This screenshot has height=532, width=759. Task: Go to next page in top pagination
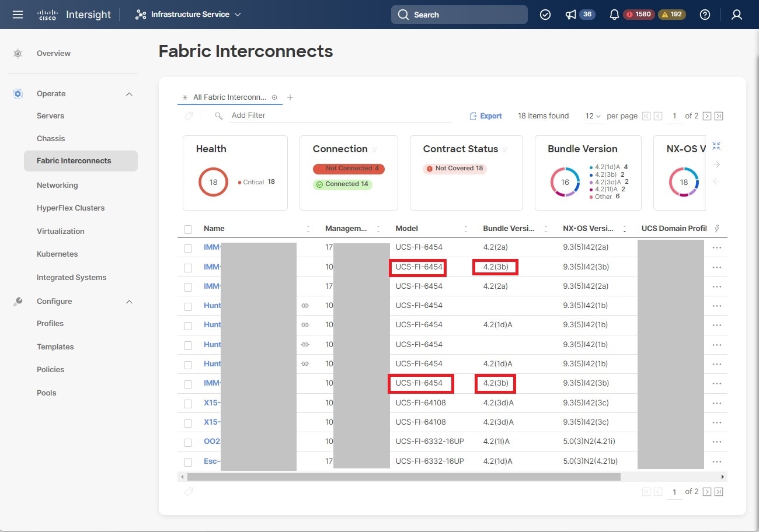(707, 116)
